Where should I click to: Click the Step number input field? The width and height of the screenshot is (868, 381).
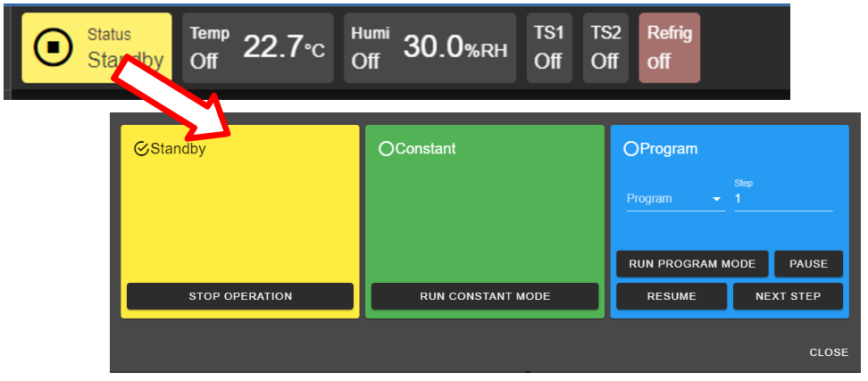783,198
